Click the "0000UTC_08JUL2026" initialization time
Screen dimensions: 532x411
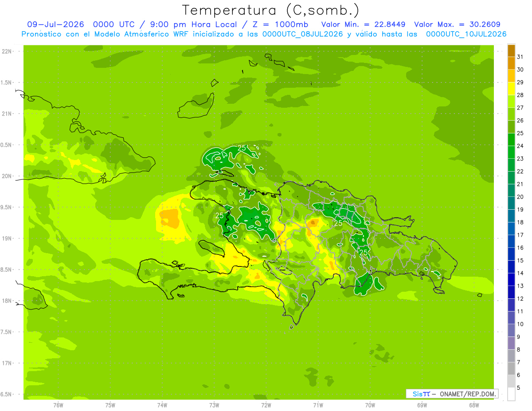tap(303, 34)
